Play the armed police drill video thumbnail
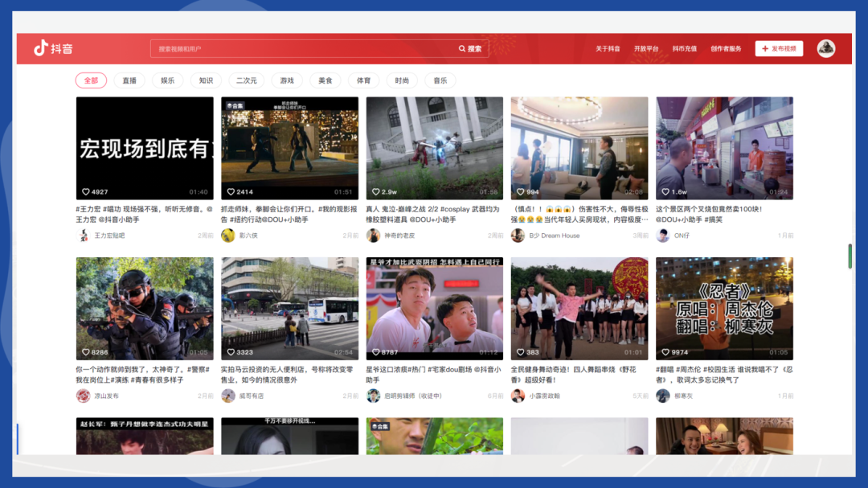Viewport: 868px width, 488px height. (x=145, y=309)
